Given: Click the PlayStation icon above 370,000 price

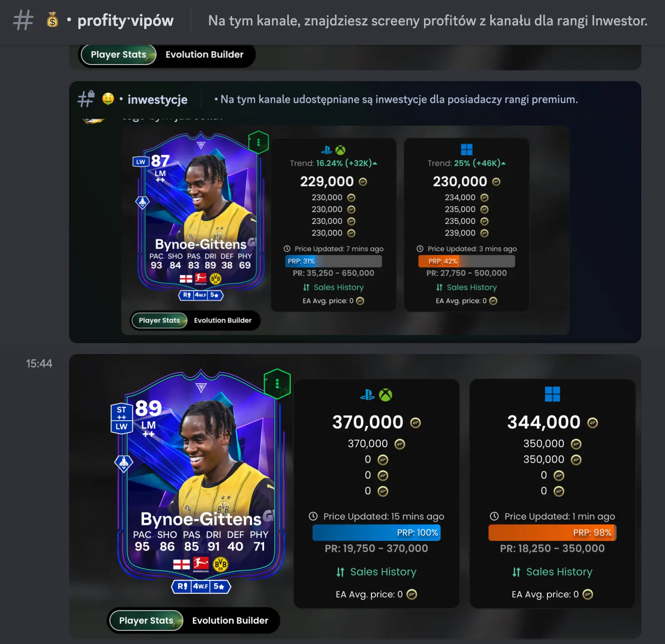Looking at the screenshot, I should [x=367, y=395].
